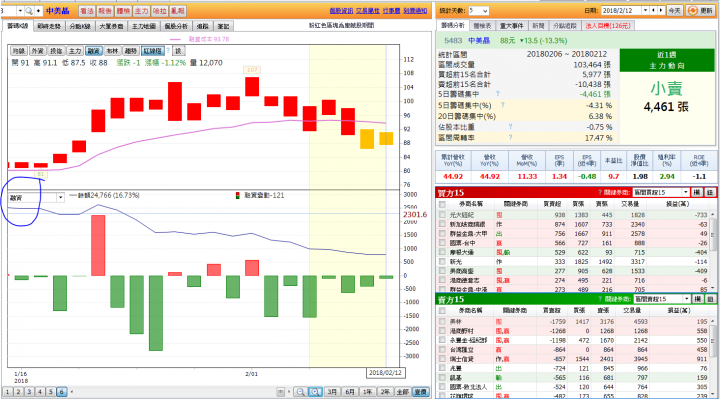Open the 統計天數 dropdown
The image size is (720, 399).
(478, 10)
